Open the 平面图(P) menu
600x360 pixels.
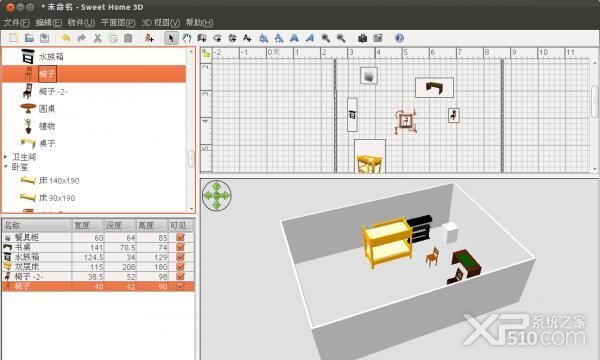click(x=118, y=23)
